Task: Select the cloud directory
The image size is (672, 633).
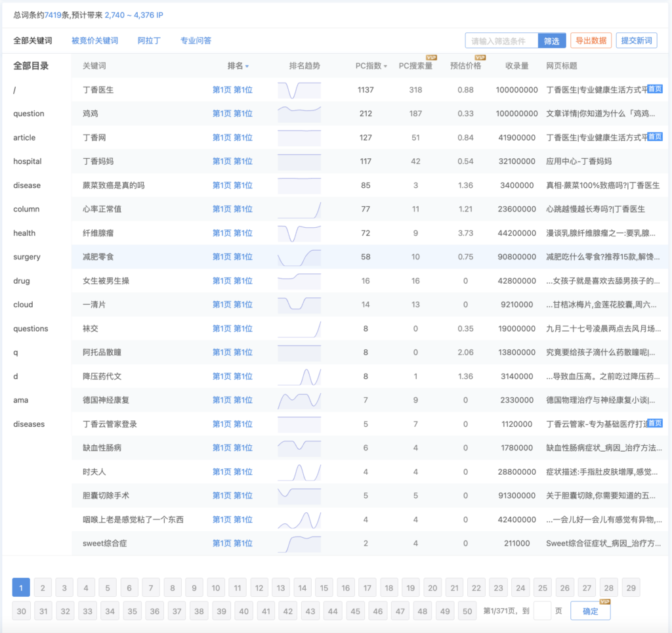Action: click(23, 305)
